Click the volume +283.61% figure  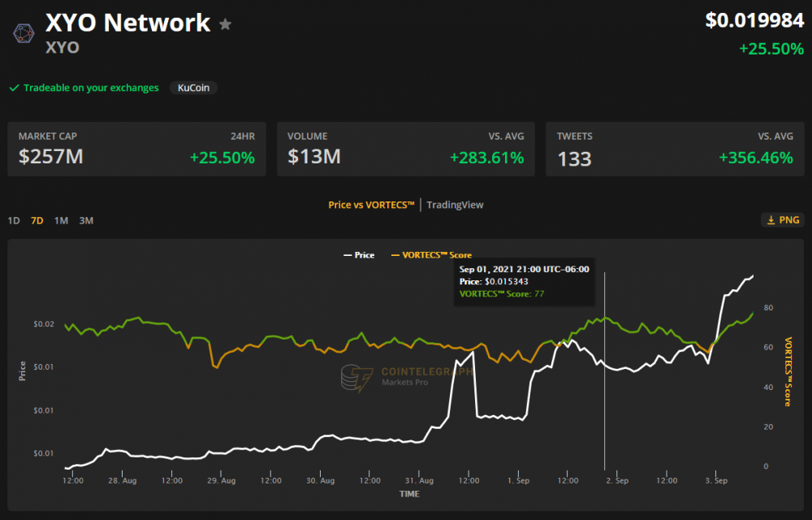[486, 158]
